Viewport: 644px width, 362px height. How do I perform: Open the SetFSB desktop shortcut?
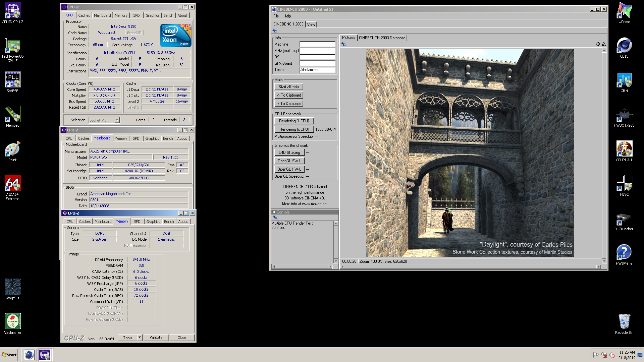click(x=12, y=82)
